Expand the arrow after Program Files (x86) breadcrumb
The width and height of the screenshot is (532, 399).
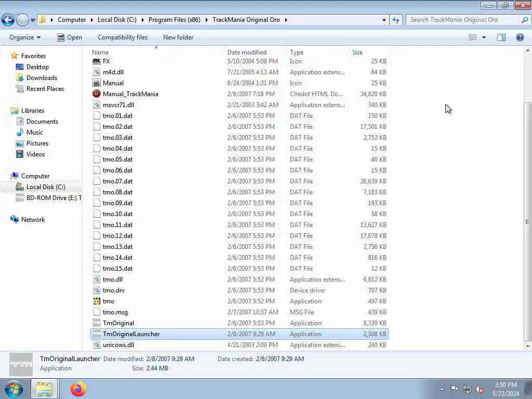point(206,20)
